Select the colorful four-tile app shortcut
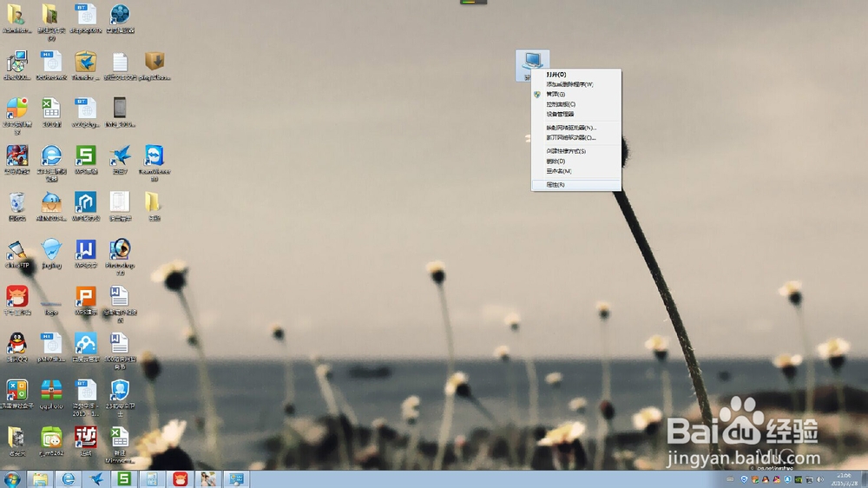 pyautogui.click(x=16, y=115)
